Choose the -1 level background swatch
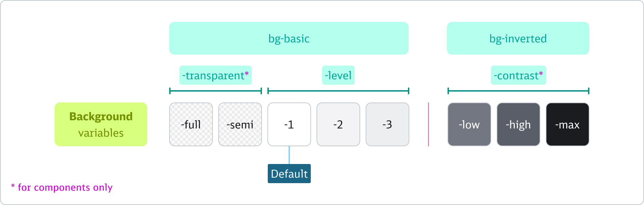644x205 pixels. 289,124
